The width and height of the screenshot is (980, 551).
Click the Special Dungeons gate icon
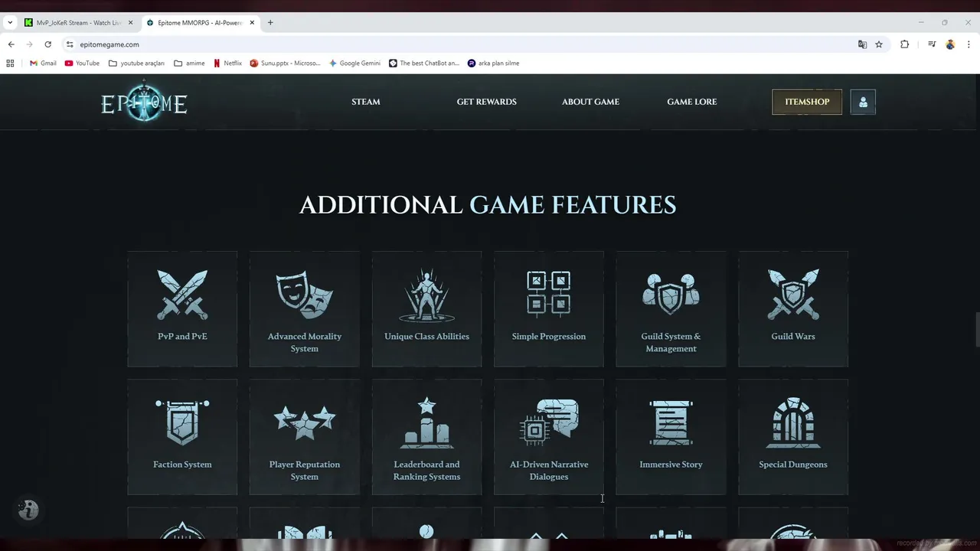[x=793, y=422]
